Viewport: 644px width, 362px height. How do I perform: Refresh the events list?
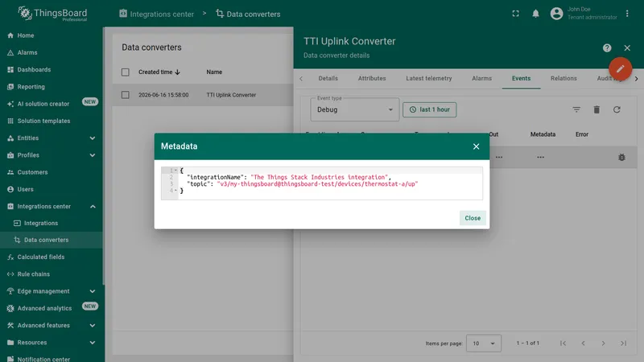(x=617, y=109)
